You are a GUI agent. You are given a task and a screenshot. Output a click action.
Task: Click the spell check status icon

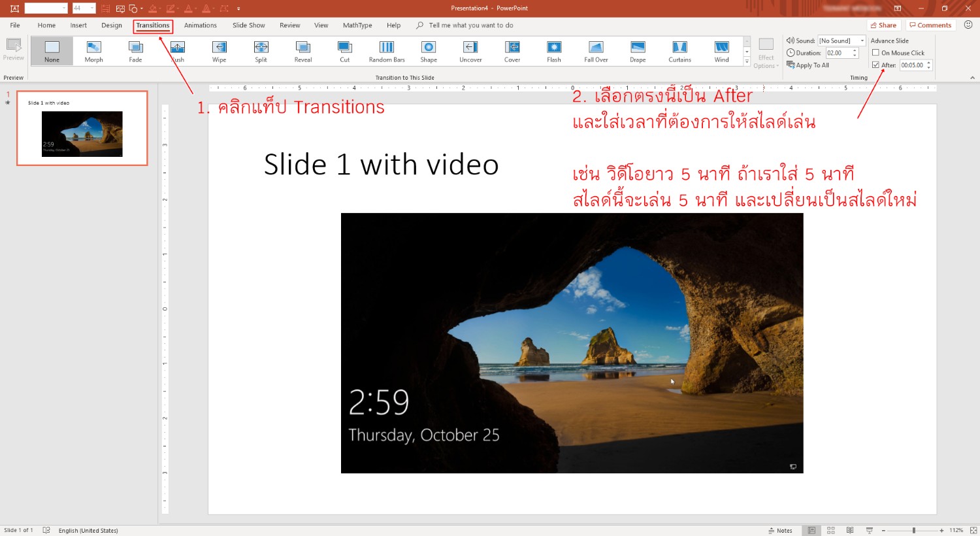click(x=46, y=530)
